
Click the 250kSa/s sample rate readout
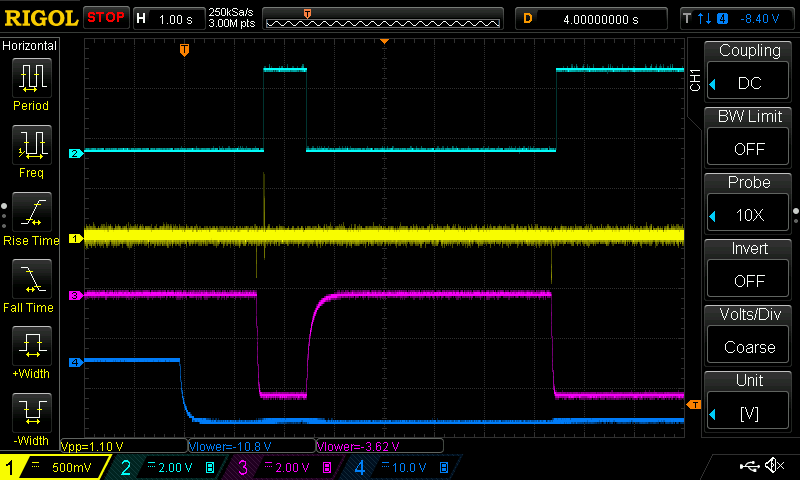click(231, 12)
